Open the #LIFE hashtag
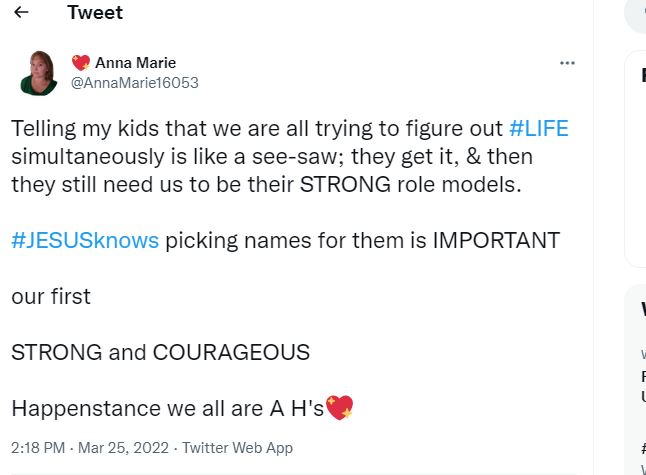The height and width of the screenshot is (475, 646). tap(538, 129)
